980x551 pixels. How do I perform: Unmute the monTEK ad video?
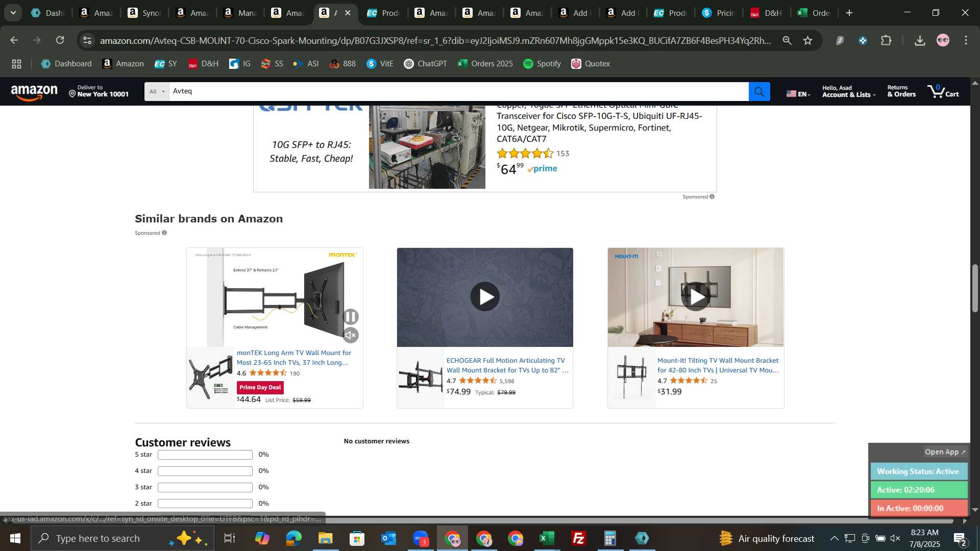[351, 335]
